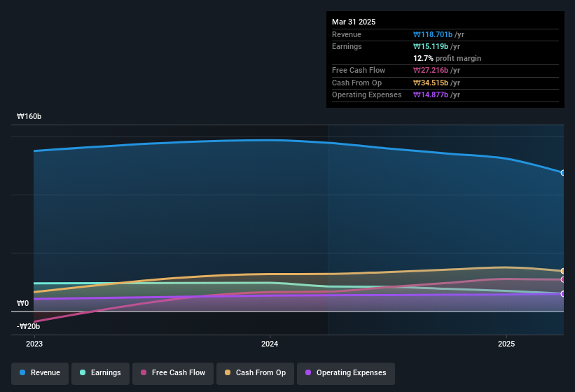Image resolution: width=575 pixels, height=392 pixels.
Task: Click the blue Revenue legend dot
Action: pyautogui.click(x=22, y=372)
